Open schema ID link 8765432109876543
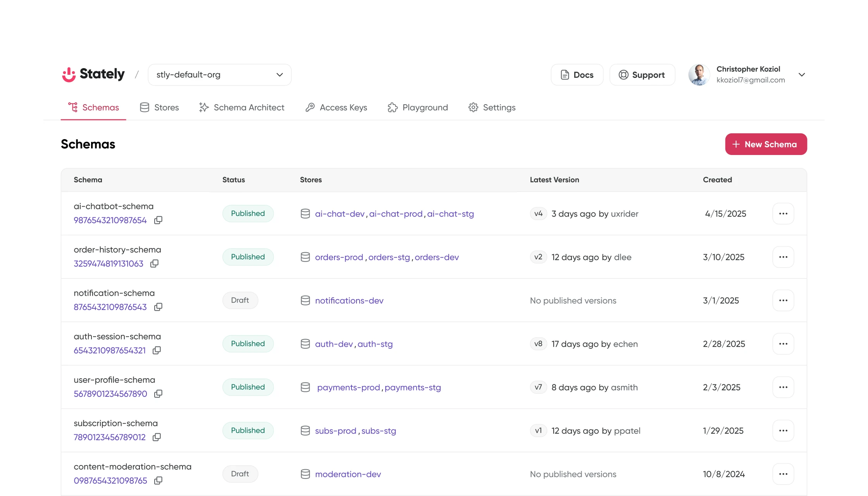868x496 pixels. pyautogui.click(x=110, y=307)
